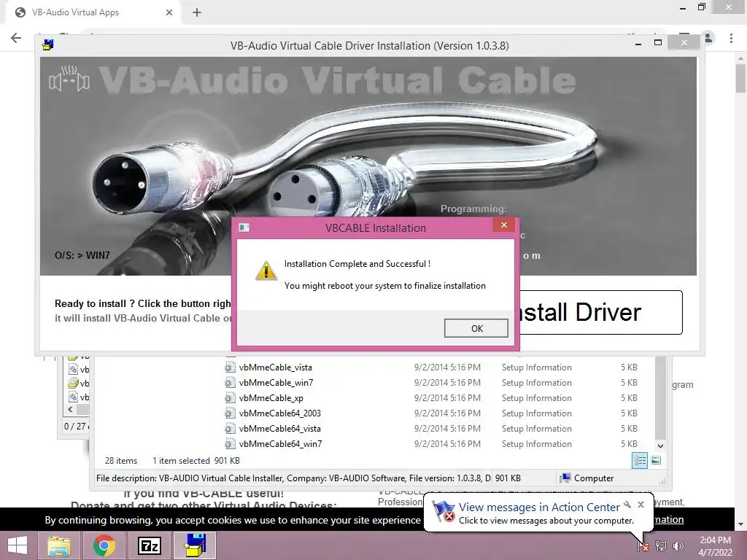Click the VB-Audio speaker logo icon
This screenshot has width=747, height=560.
pos(69,79)
